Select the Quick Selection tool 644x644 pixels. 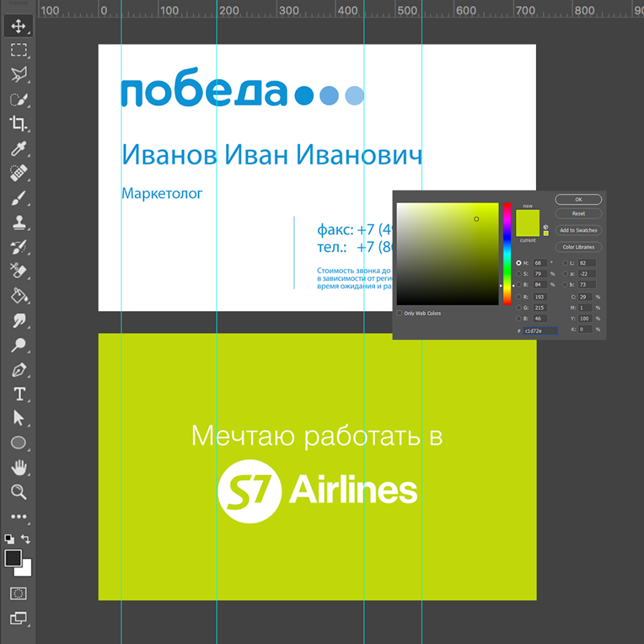tap(18, 99)
